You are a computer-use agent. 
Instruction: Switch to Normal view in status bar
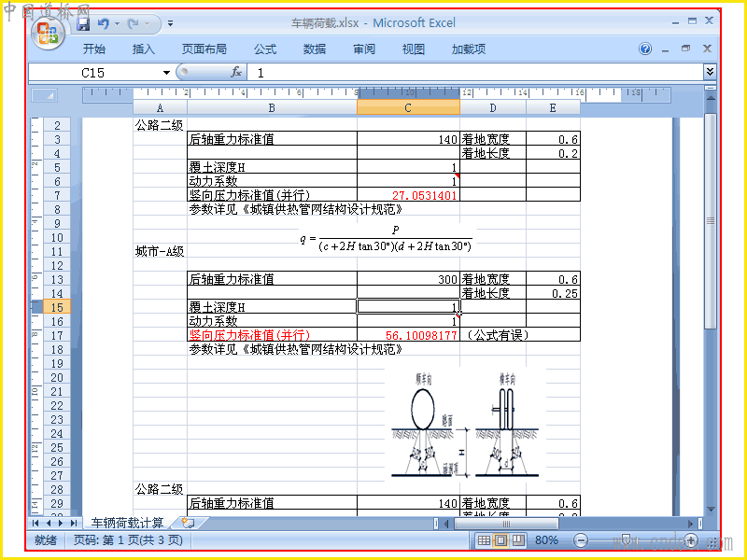(x=484, y=540)
